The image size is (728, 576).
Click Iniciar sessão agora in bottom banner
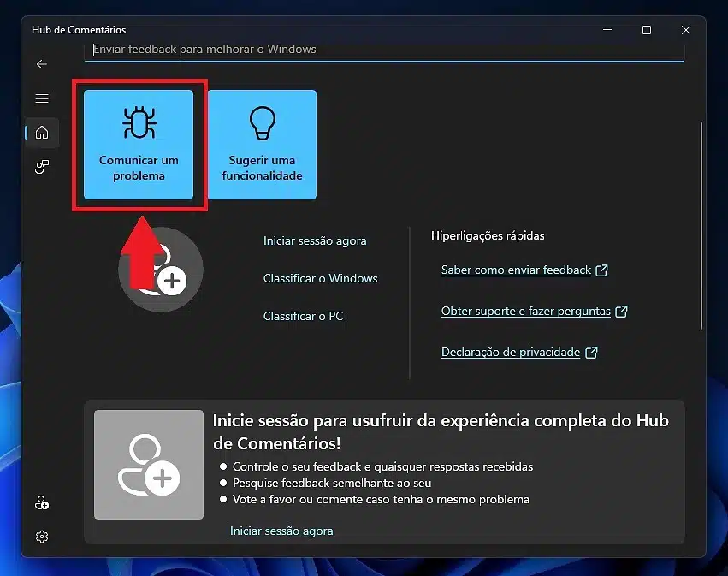281,531
